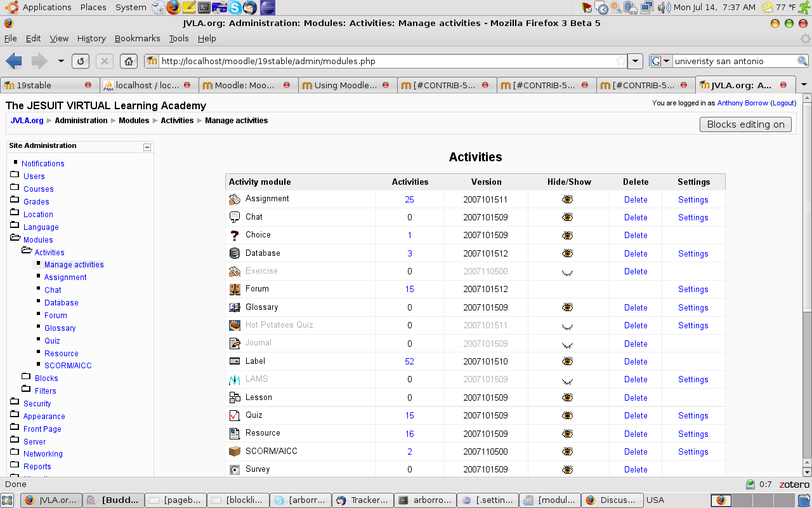Hide the Assignment module with the eye icon
Viewport: 812px width, 508px height.
(x=567, y=199)
